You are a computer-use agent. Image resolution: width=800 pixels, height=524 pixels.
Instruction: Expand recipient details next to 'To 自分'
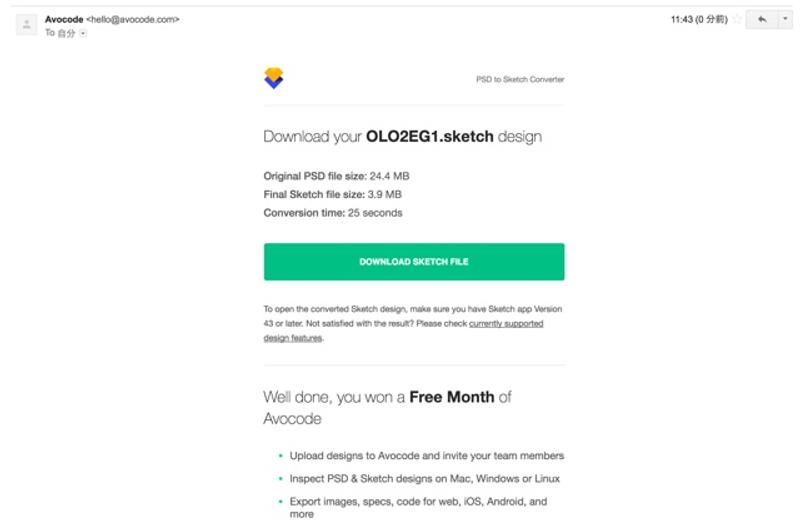click(83, 33)
